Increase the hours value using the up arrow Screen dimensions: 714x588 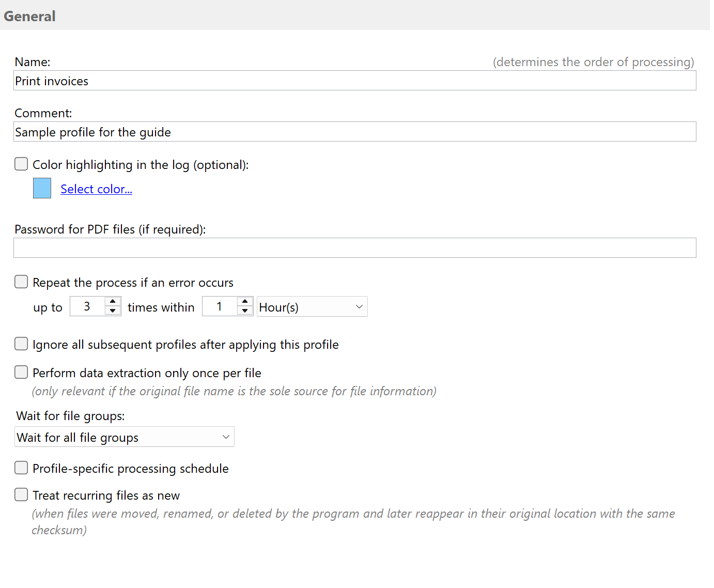point(245,302)
